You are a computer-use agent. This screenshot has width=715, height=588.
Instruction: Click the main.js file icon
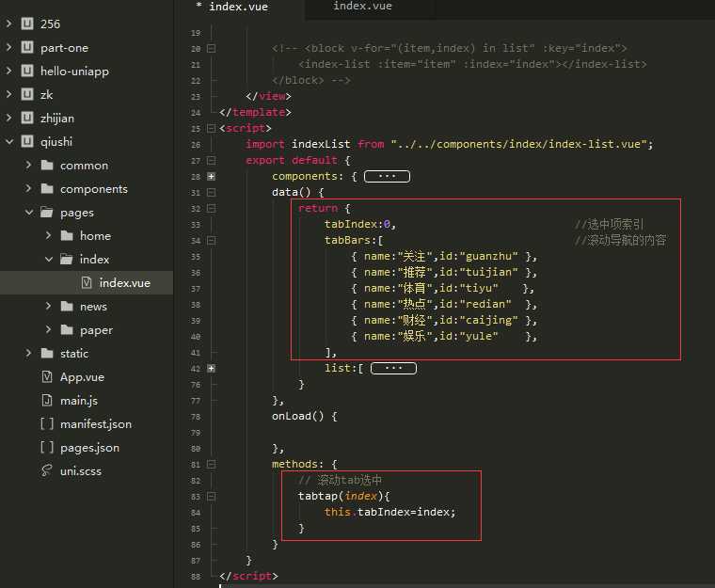coord(47,400)
